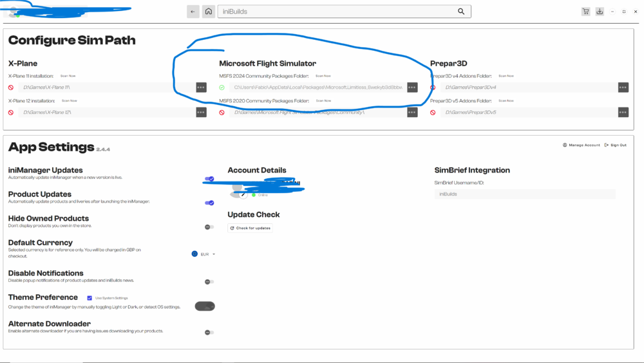Edit account avatar pencil icon
The image size is (644, 363).
[243, 194]
